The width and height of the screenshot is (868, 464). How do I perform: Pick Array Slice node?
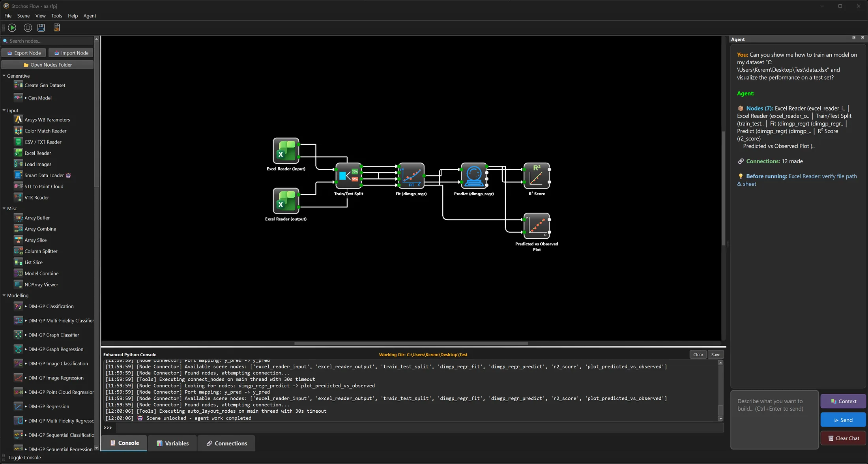point(36,240)
